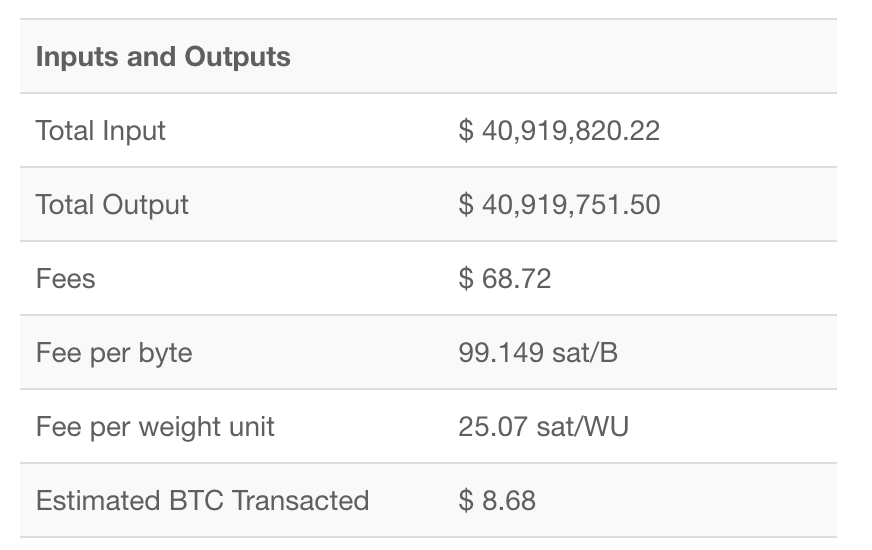Image resolution: width=872 pixels, height=550 pixels.
Task: Click the dollar sign in Estimated BTC row
Action: (x=466, y=501)
